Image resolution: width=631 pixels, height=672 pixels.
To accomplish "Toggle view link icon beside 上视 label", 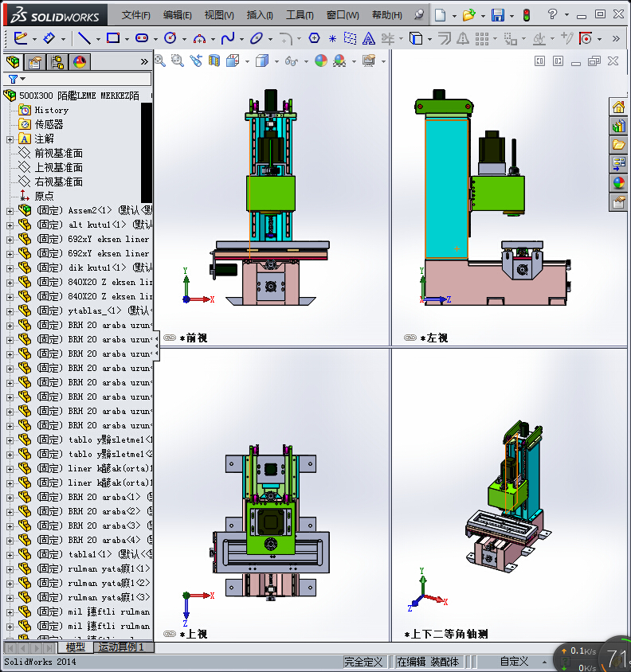I will [x=170, y=634].
